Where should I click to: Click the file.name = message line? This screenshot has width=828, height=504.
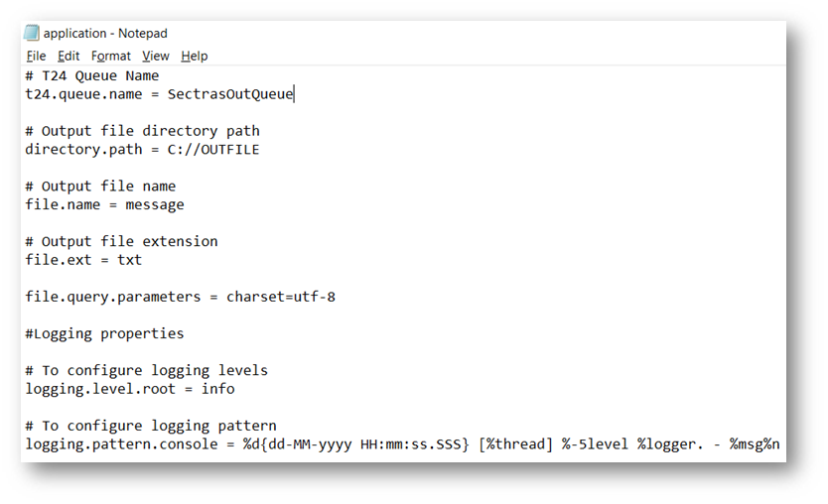point(104,204)
